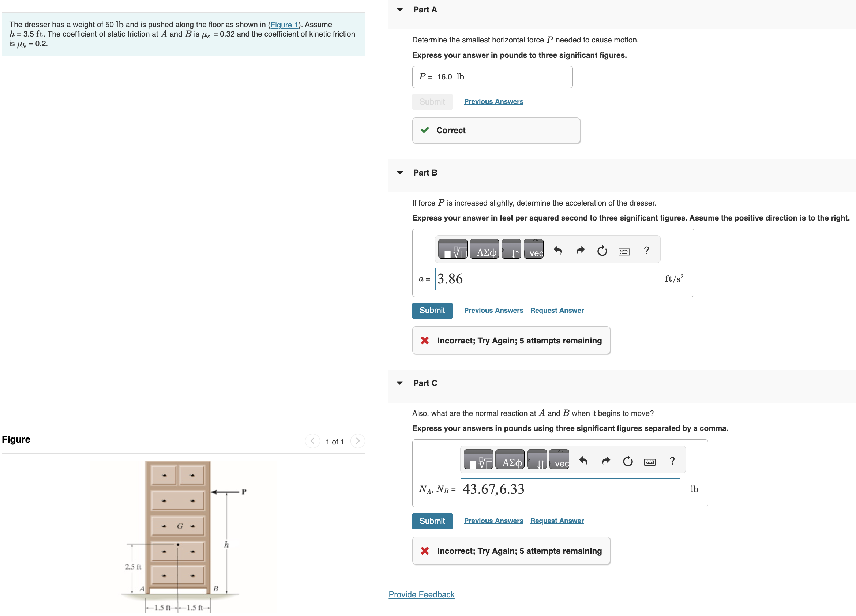Screen dimensions: 856x616
Task: Click Part B templates/square root icon
Action: 453,249
